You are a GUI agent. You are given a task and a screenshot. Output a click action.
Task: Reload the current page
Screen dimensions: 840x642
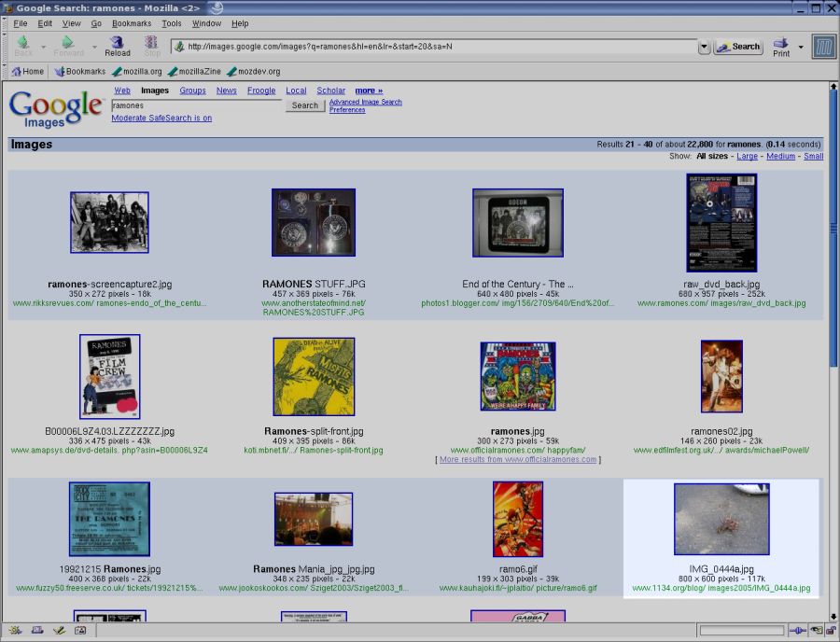(118, 46)
